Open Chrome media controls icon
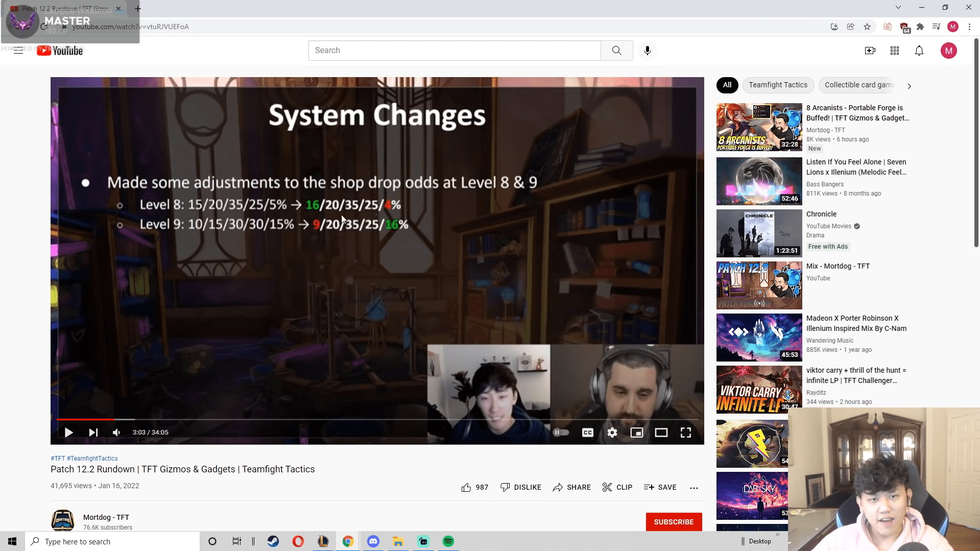980x551 pixels. [x=936, y=27]
